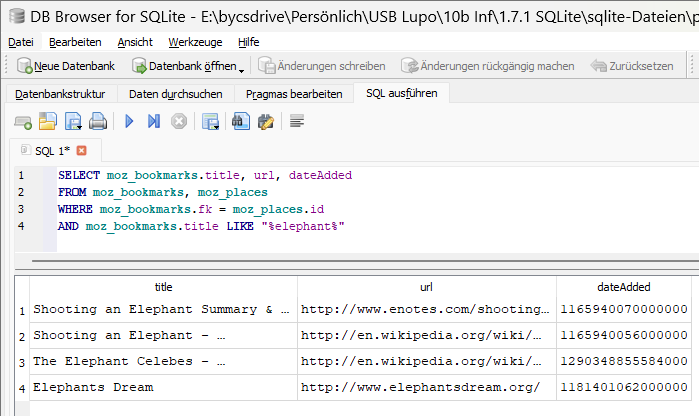699x416 pixels.
Task: Open an SQL file via folder icon
Action: 48,121
